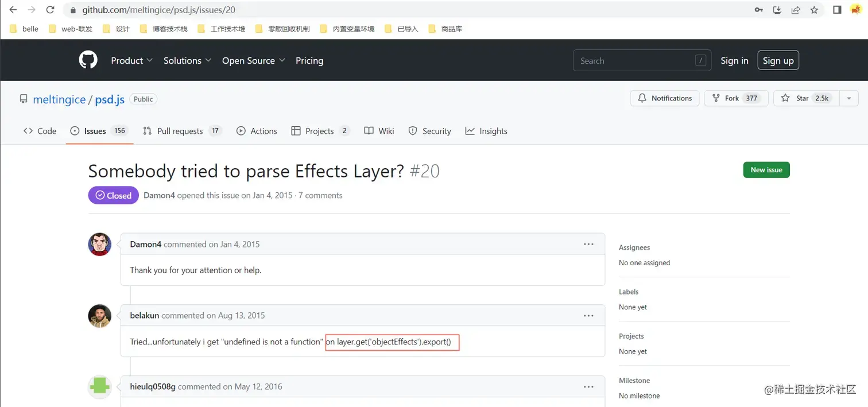Star the psd.js repository

coord(806,98)
